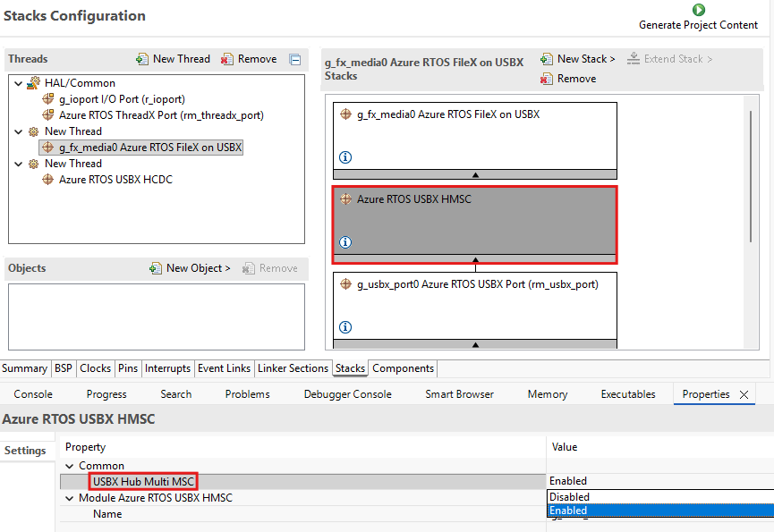This screenshot has height=532, width=774.
Task: Click the Remove icon in Stacks panel
Action: 547,79
